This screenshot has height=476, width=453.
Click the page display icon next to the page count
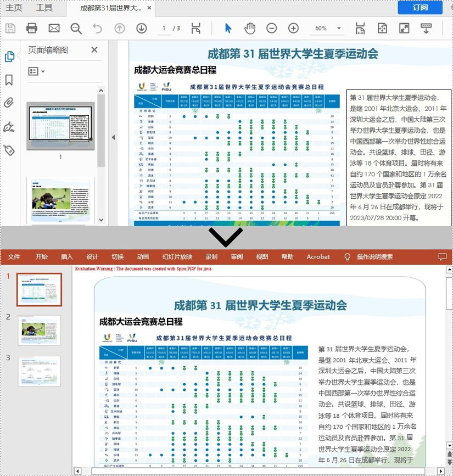tap(196, 28)
